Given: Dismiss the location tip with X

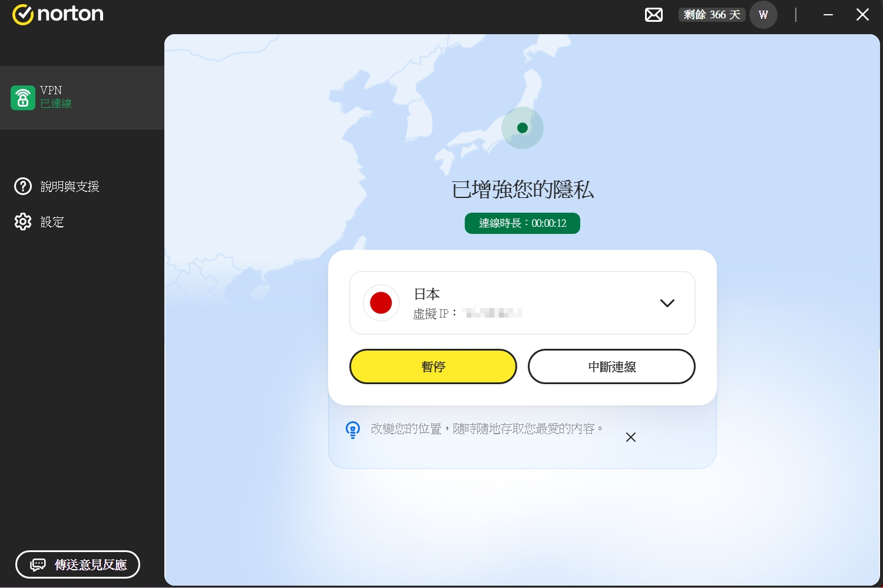Looking at the screenshot, I should click(630, 437).
